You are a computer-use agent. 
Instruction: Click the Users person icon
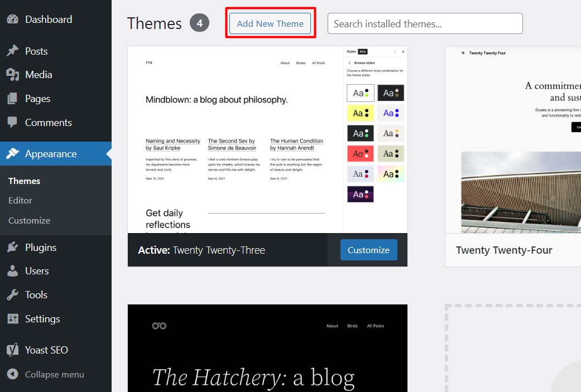(x=13, y=271)
